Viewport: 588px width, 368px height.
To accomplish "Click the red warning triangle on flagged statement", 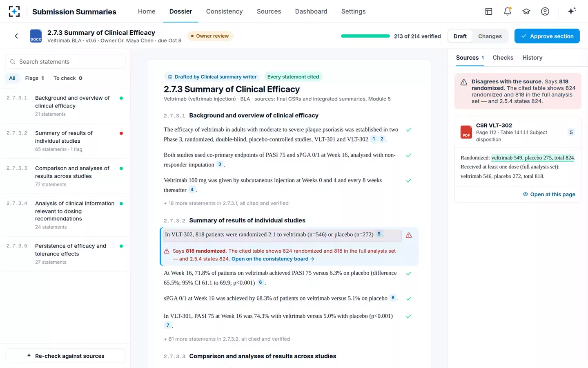I will pyautogui.click(x=409, y=235).
